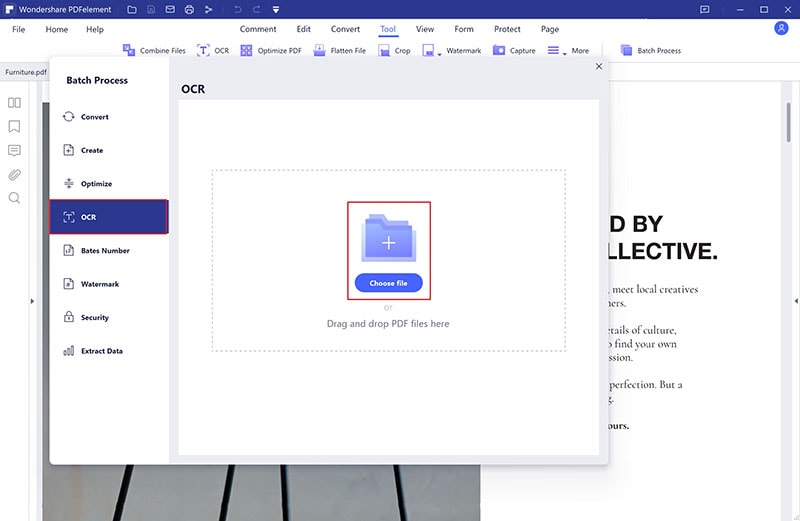Switch to the Convert tab

tap(345, 29)
